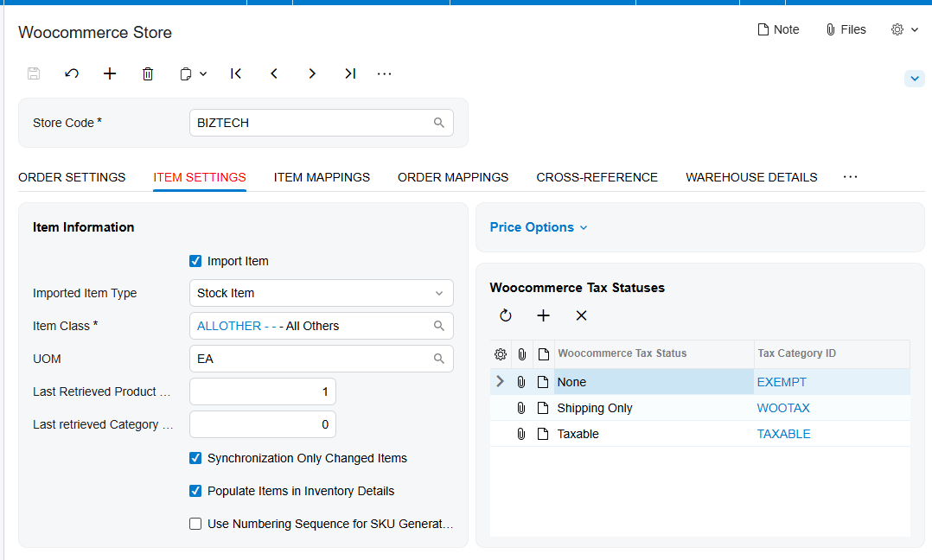Click paperclip icon in Taxable row

tap(521, 434)
